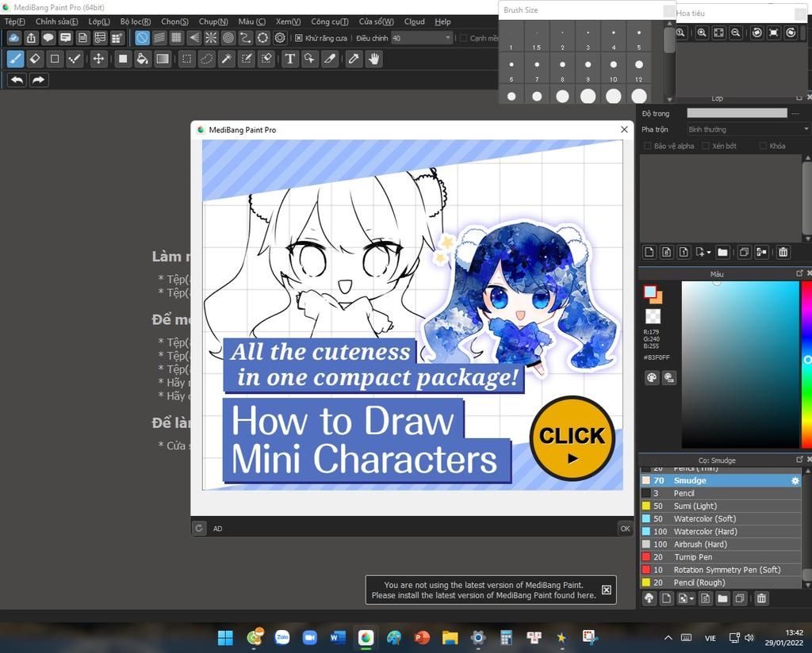Select the rectangular Select tool
Image resolution: width=812 pixels, height=653 pixels.
coord(187,59)
